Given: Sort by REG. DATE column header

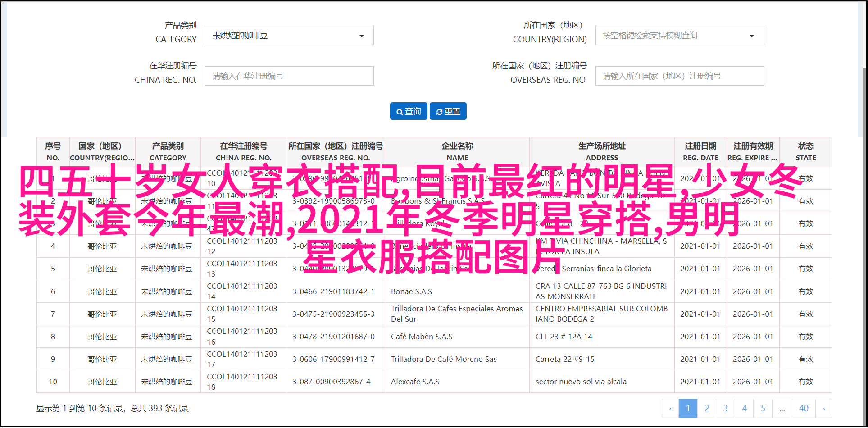Looking at the screenshot, I should click(x=700, y=152).
